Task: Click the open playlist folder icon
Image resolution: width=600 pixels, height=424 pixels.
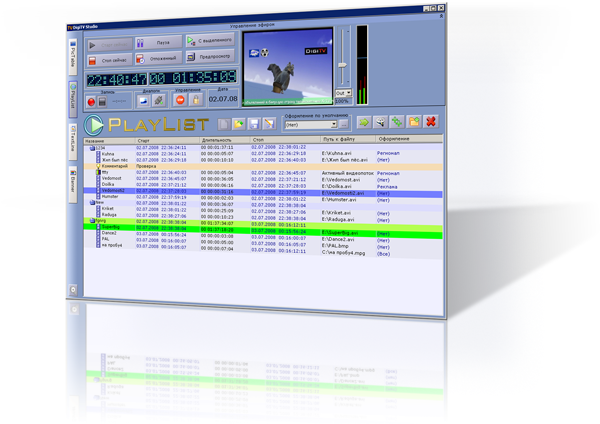Action: pos(239,124)
